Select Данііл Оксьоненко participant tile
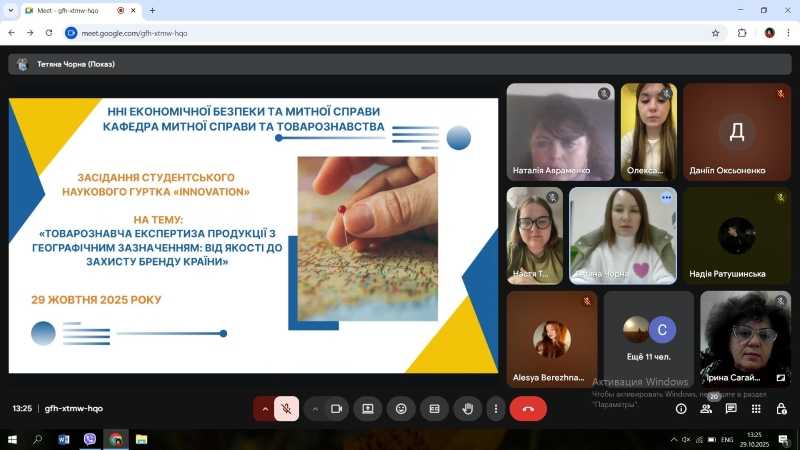Screen dimensions: 800x450 (x=737, y=132)
